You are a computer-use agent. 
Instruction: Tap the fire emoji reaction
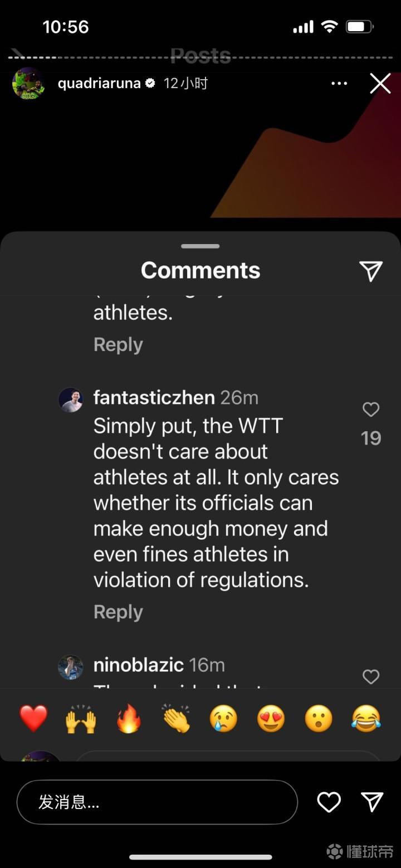click(129, 718)
